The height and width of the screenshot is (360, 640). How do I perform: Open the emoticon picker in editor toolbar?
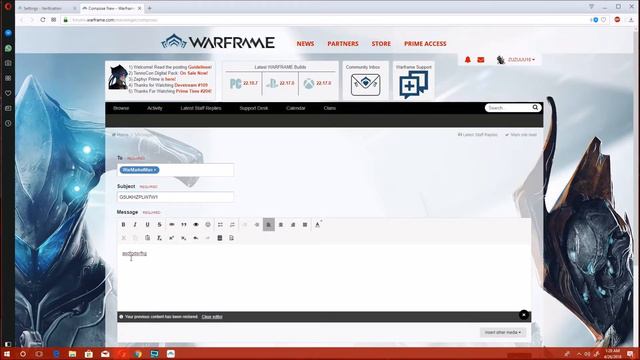[208, 224]
